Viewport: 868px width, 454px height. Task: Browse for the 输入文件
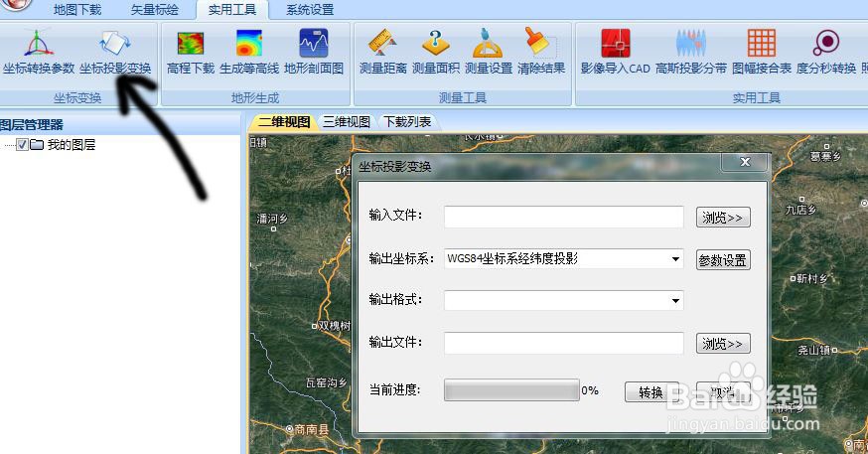click(x=723, y=218)
